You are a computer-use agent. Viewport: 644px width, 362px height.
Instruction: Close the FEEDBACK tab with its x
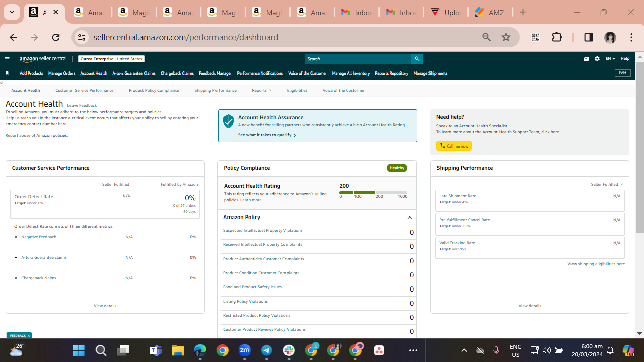click(x=29, y=335)
